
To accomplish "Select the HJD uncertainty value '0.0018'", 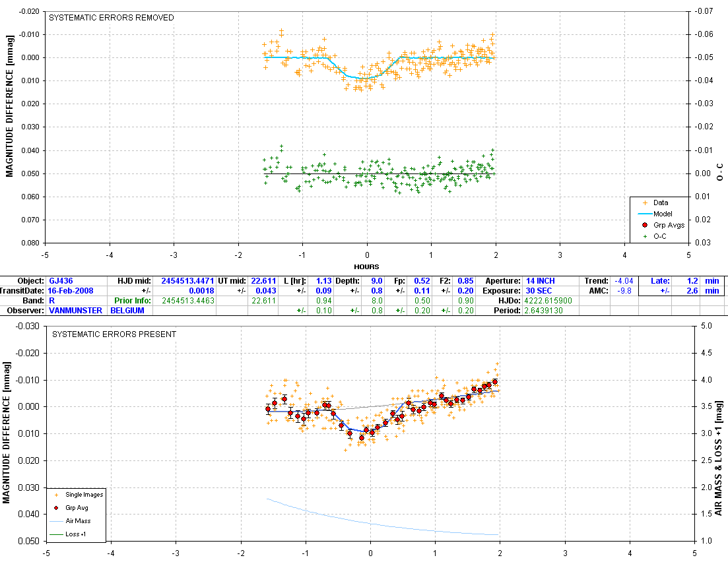I will [201, 291].
